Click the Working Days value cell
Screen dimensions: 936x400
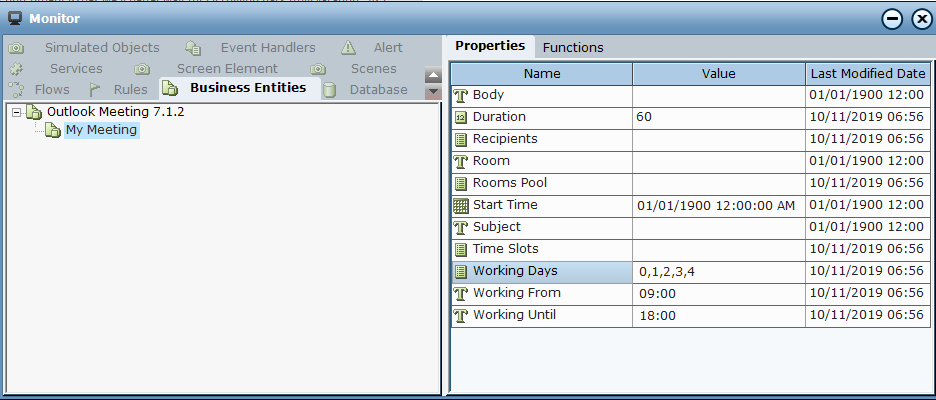coord(718,271)
